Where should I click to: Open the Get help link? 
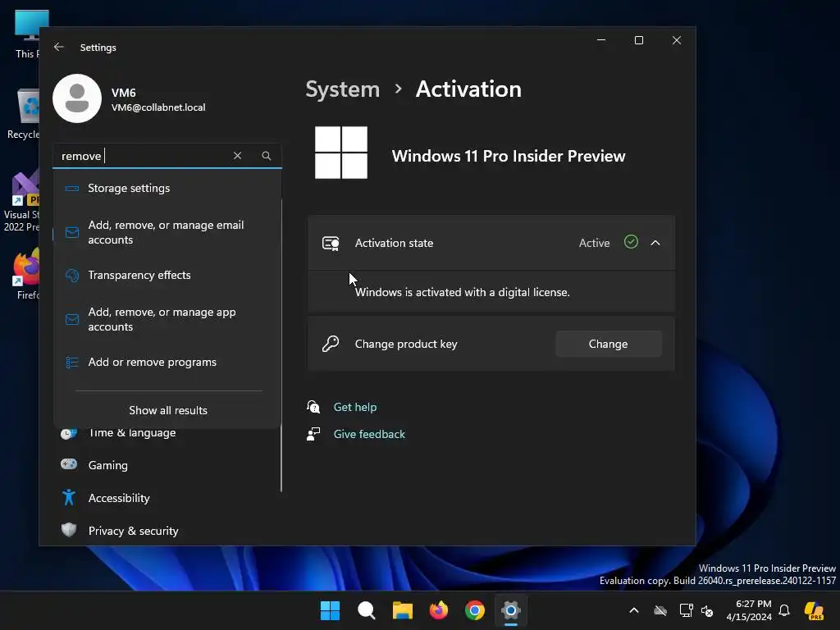[355, 407]
